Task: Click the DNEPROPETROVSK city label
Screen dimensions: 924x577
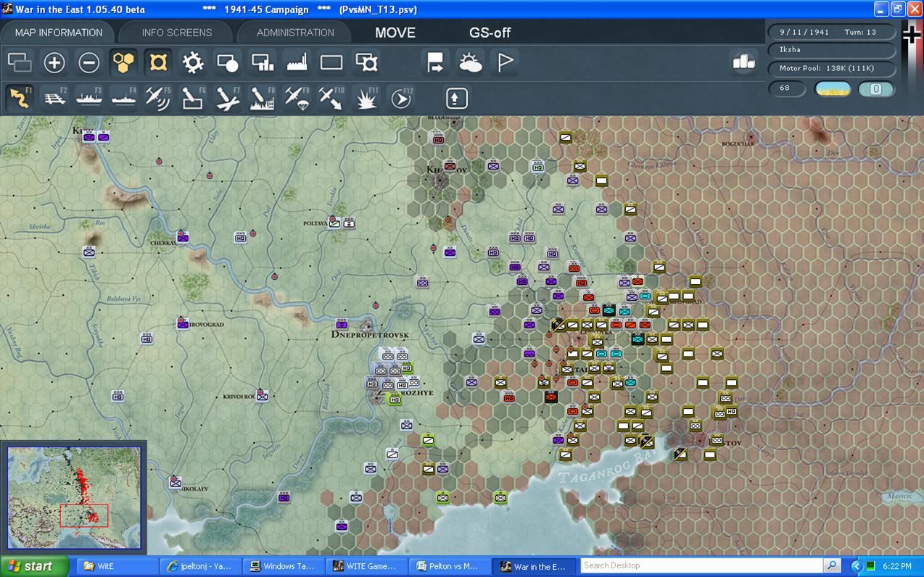Action: click(x=370, y=335)
